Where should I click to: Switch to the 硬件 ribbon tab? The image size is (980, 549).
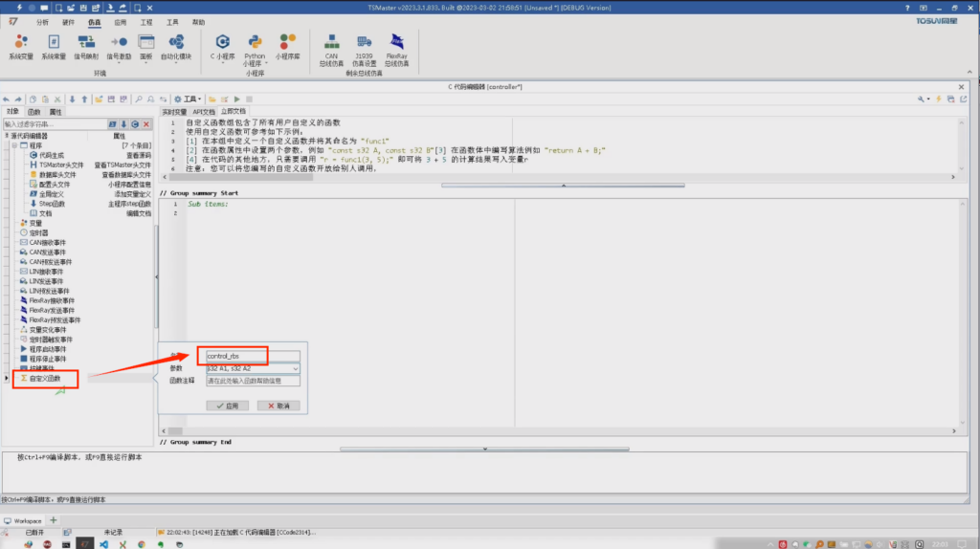(67, 21)
